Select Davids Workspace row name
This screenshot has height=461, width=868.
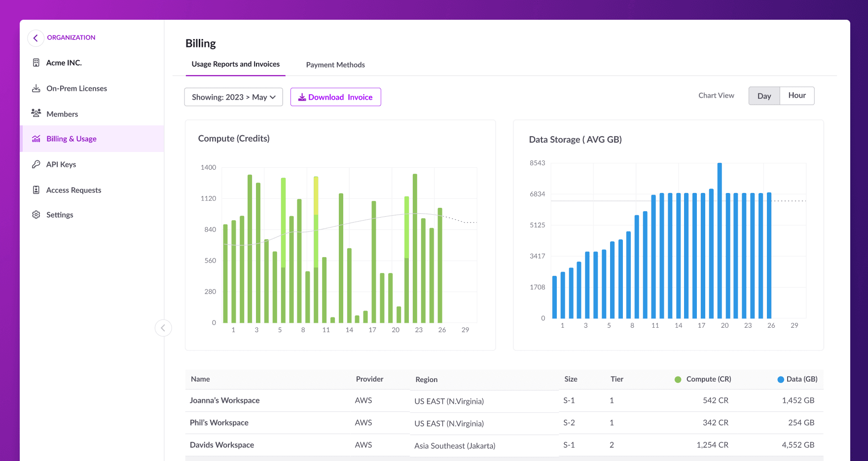[222, 445]
